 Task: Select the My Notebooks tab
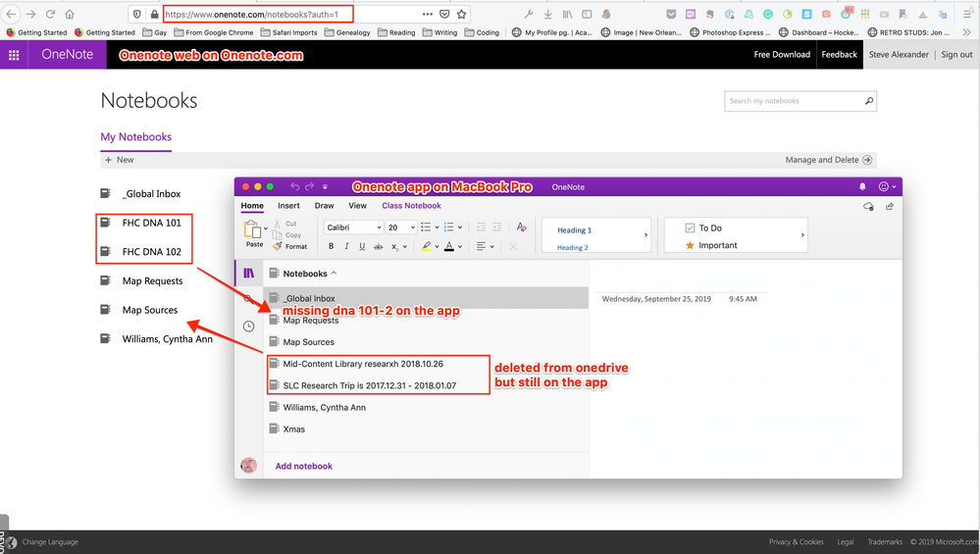coord(136,136)
